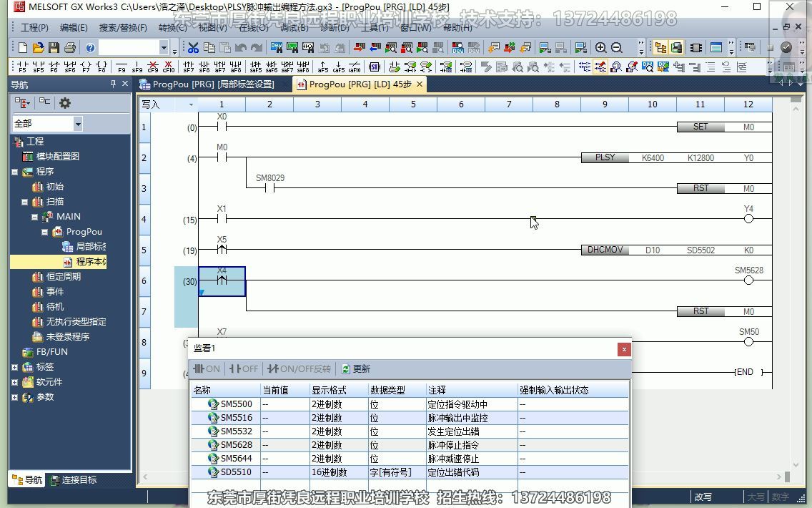Viewport: 812px width, 508px height.
Task: Select the Cut tool on the toolbar
Action: point(191,47)
